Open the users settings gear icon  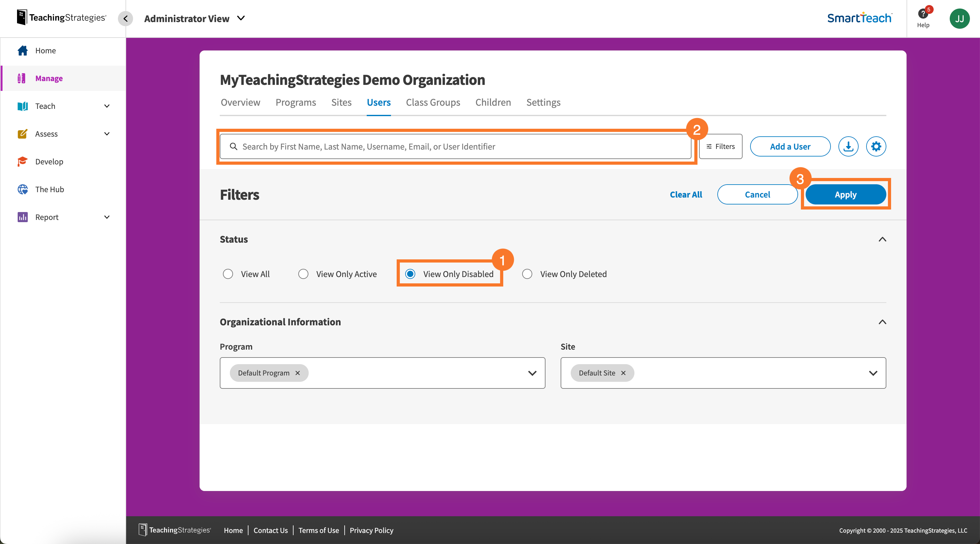point(876,146)
